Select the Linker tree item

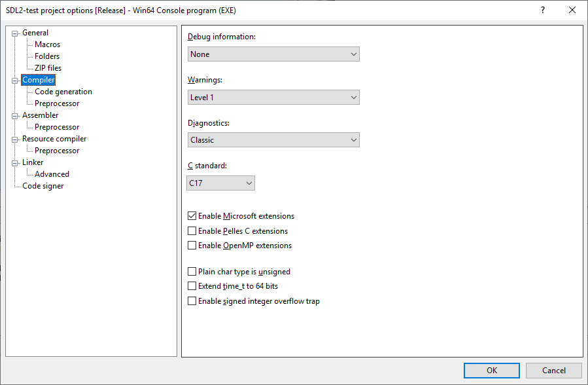(33, 162)
